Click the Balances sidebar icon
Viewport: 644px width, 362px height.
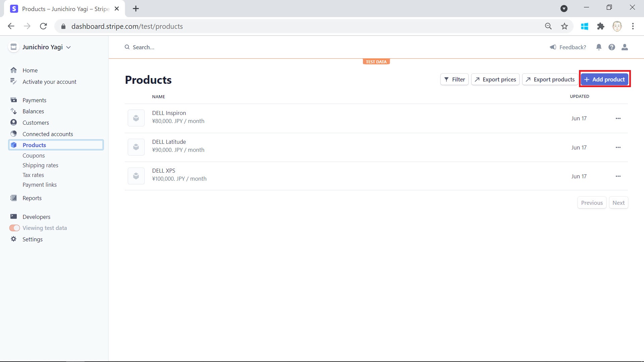[13, 111]
